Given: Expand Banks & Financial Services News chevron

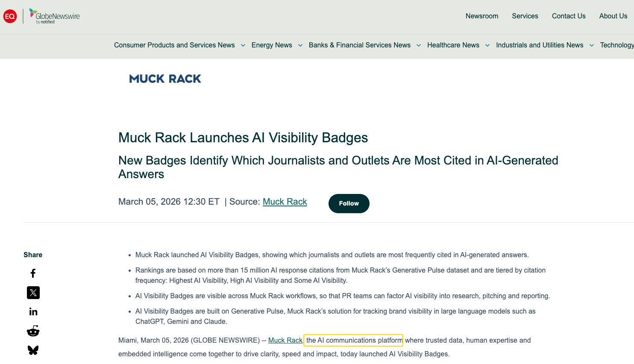Looking at the screenshot, I should 419,45.
